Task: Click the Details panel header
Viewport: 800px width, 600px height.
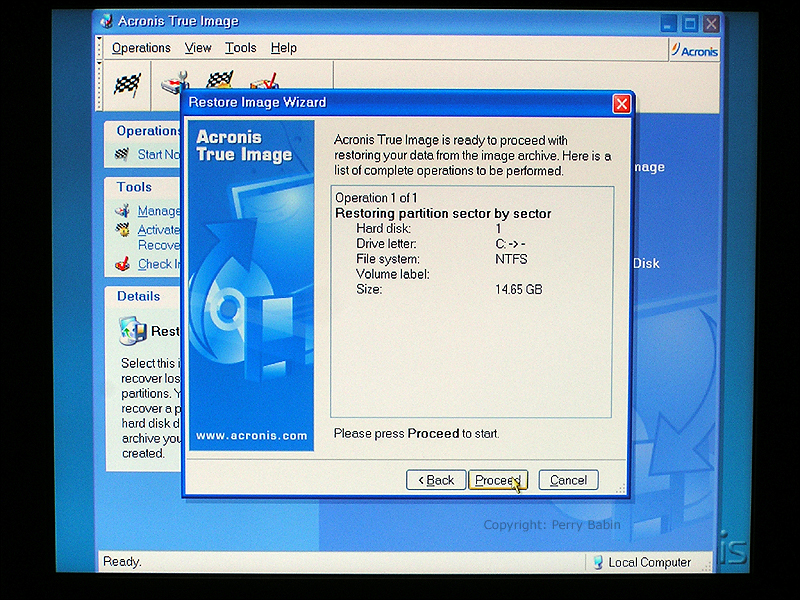Action: [x=143, y=296]
